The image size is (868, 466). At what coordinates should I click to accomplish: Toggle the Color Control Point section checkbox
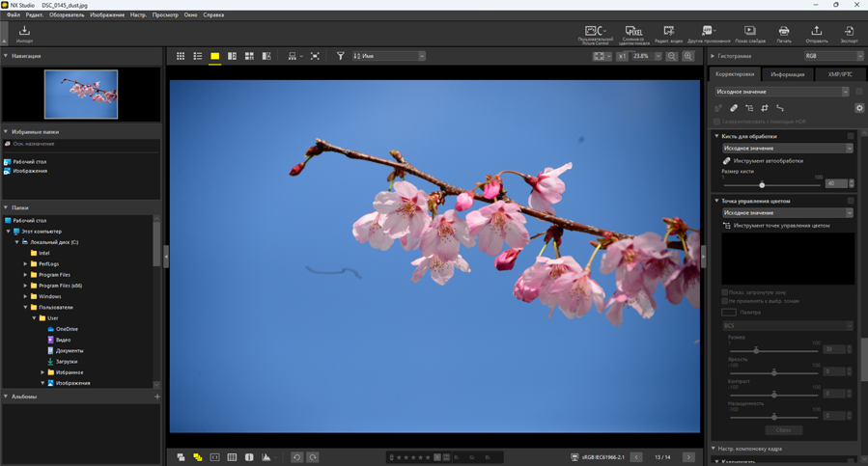[851, 201]
